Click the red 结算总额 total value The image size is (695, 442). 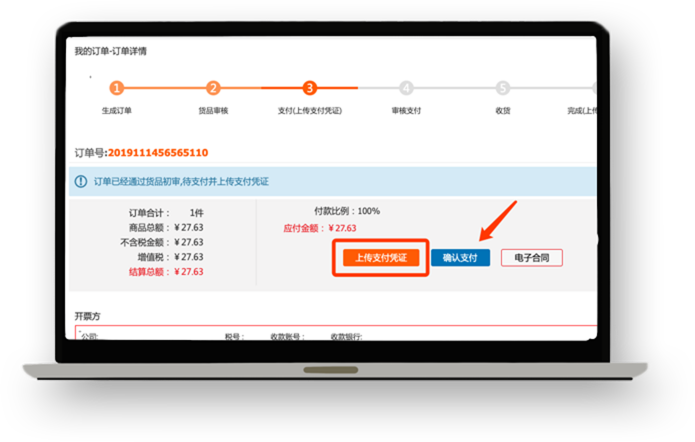click(x=188, y=271)
